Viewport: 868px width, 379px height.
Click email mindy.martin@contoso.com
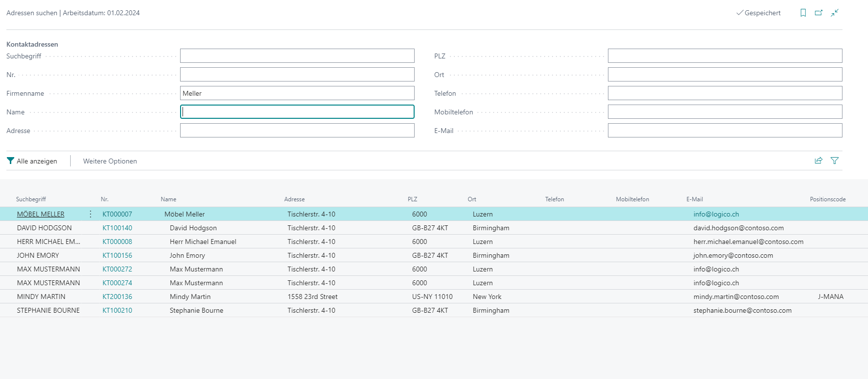736,297
